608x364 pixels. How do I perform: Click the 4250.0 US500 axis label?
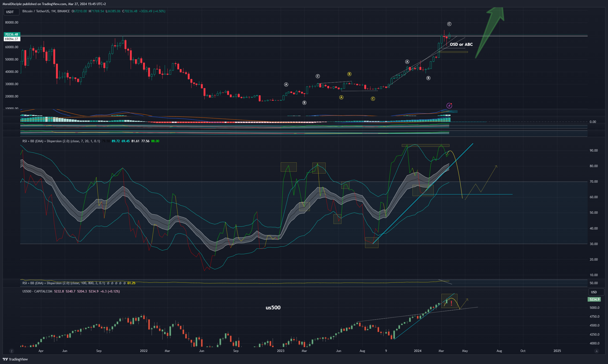click(594, 335)
